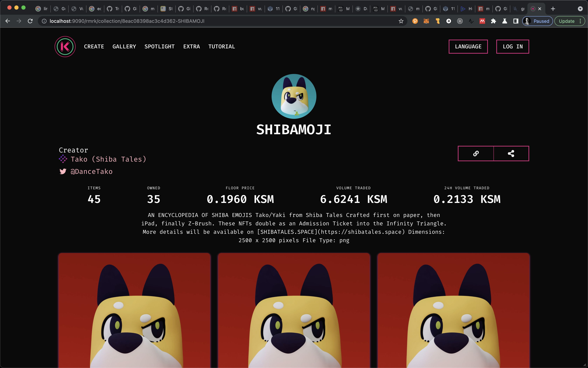The height and width of the screenshot is (368, 588).
Task: Open the SPOTLIGHT page
Action: click(x=159, y=46)
